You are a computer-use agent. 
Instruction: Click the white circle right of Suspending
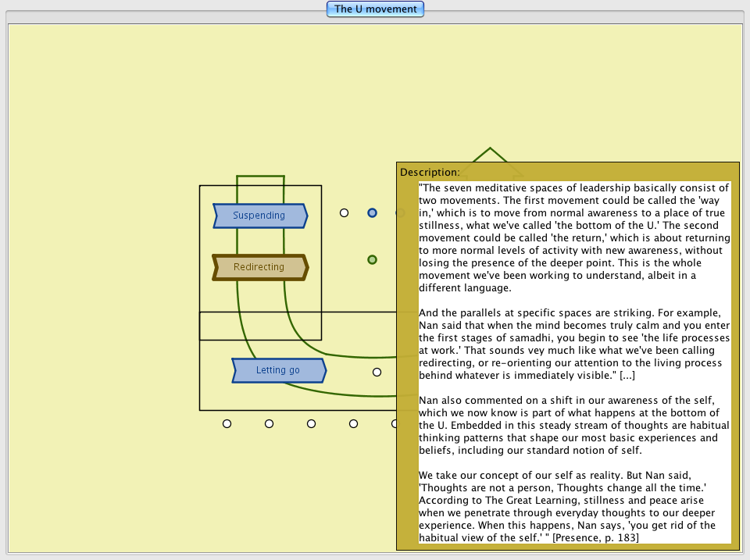tap(344, 212)
